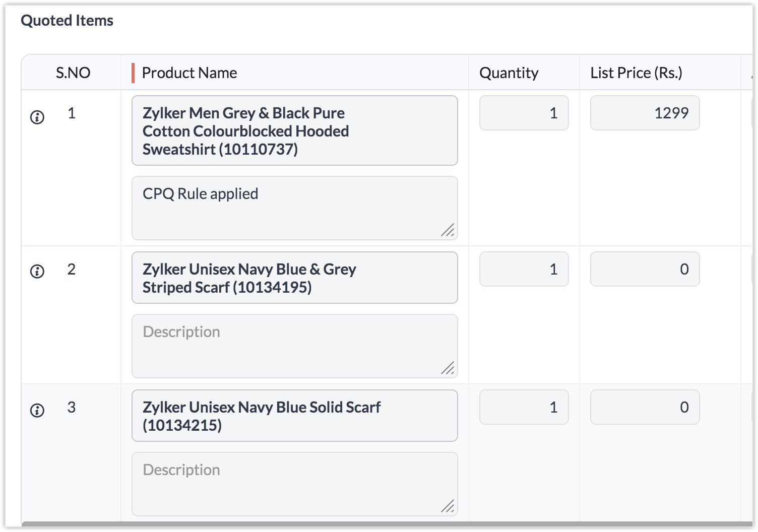758x532 pixels.
Task: Click the Product Name column header
Action: pos(190,73)
